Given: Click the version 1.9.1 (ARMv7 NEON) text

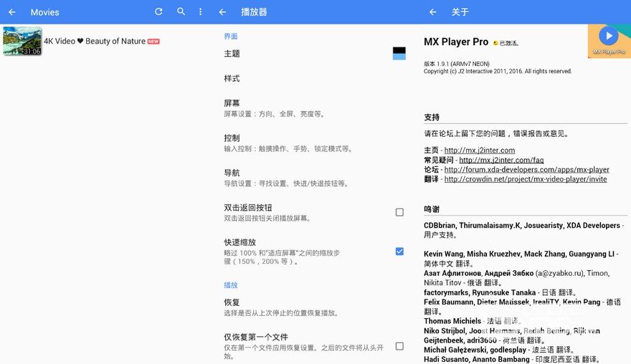Looking at the screenshot, I should (457, 64).
